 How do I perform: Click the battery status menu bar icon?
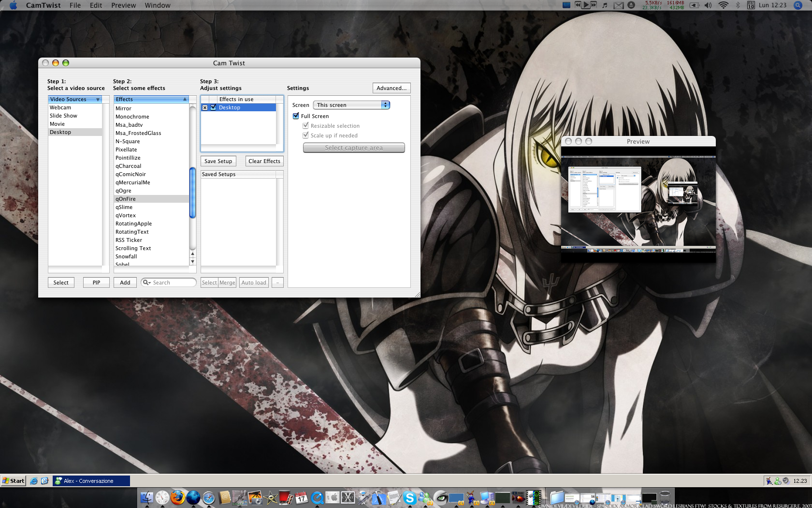pyautogui.click(x=695, y=5)
